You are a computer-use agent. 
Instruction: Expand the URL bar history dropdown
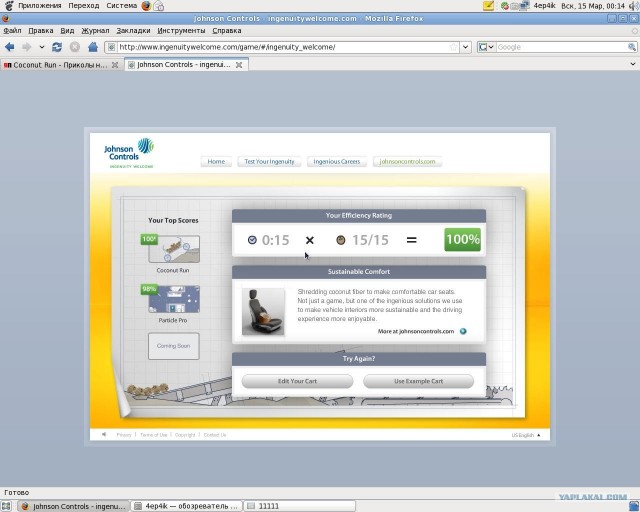pyautogui.click(x=466, y=47)
